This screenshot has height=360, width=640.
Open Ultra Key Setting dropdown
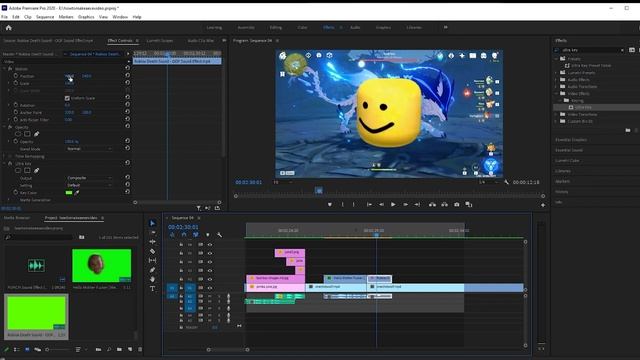(x=89, y=185)
